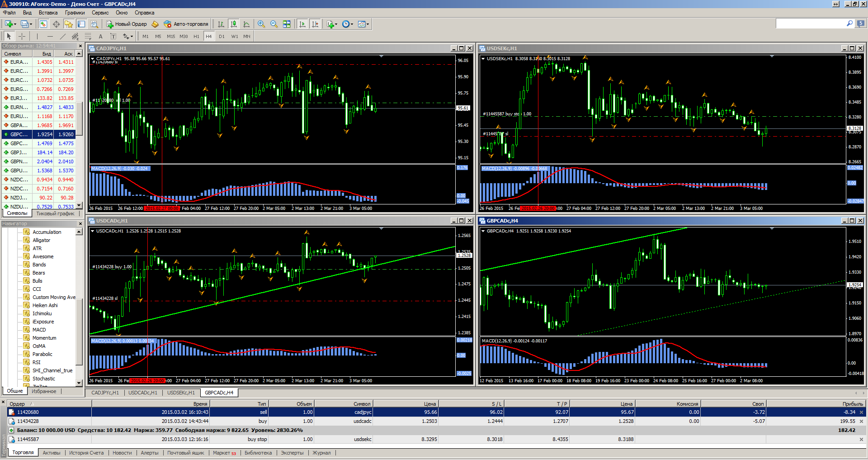Expand the New Chart dropdown arrow
868x460 pixels.
[x=15, y=24]
